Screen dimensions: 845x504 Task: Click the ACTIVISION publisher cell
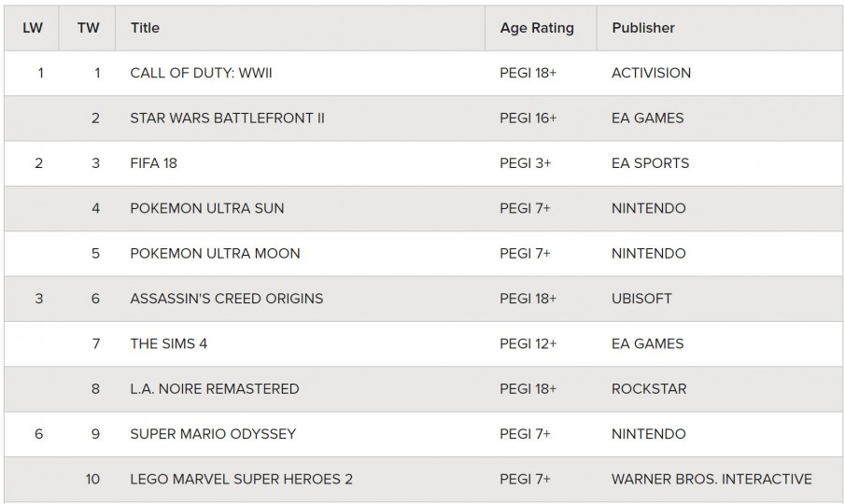(x=651, y=73)
